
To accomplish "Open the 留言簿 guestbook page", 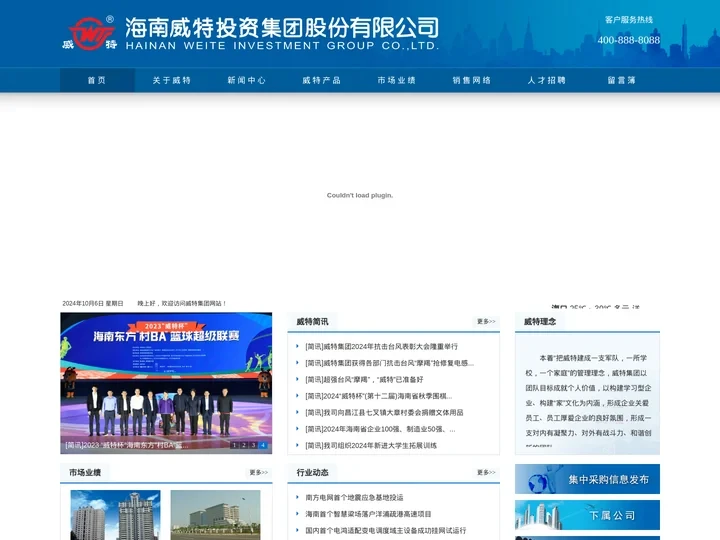I will tap(622, 80).
